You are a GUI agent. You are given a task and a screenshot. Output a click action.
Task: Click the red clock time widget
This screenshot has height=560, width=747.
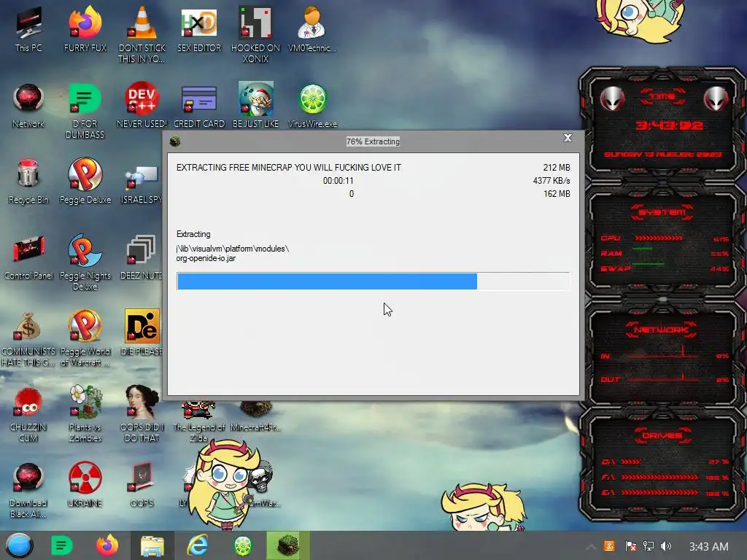coord(669,125)
